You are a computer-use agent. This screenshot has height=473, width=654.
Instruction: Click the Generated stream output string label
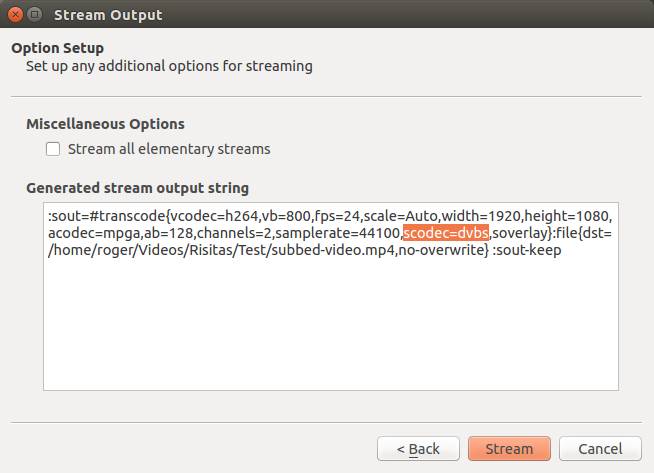[137, 188]
